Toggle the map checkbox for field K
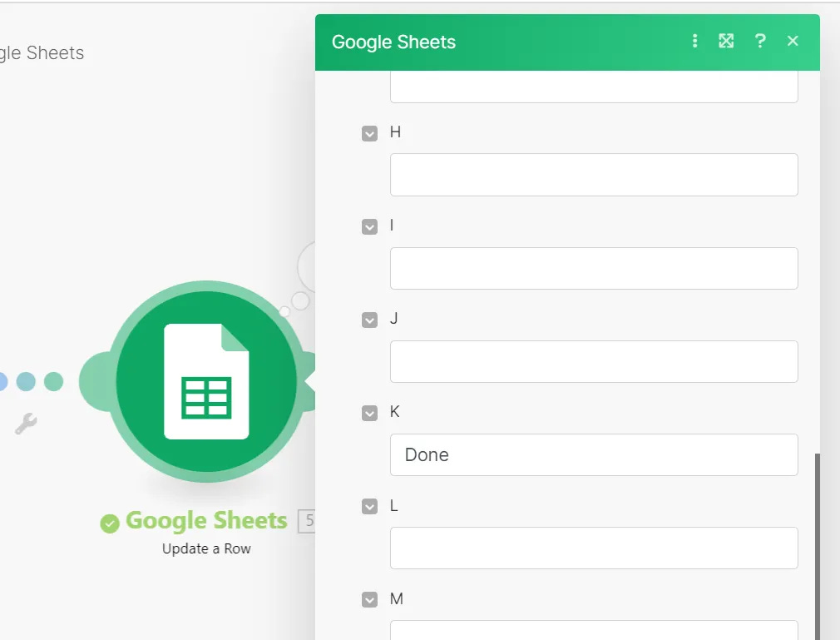Image resolution: width=840 pixels, height=640 pixels. click(369, 414)
